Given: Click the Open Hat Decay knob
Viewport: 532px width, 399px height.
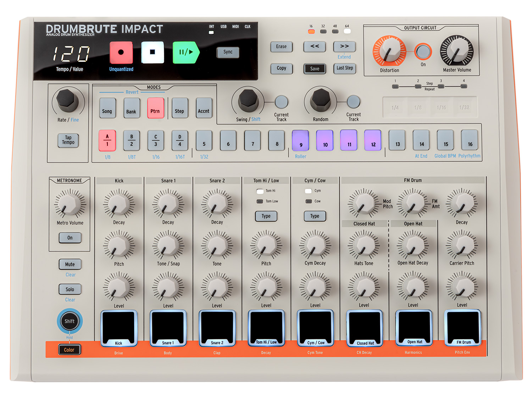Looking at the screenshot, I should coord(413,245).
